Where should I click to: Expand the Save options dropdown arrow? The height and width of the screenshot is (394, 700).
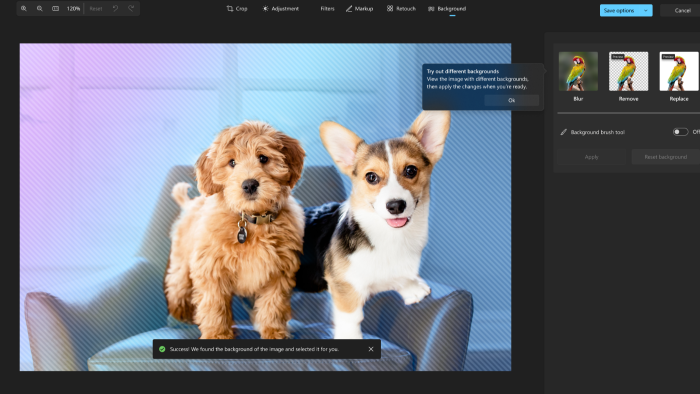point(646,10)
